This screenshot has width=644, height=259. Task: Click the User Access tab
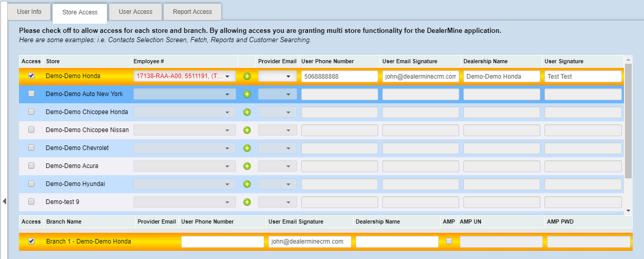pos(135,12)
